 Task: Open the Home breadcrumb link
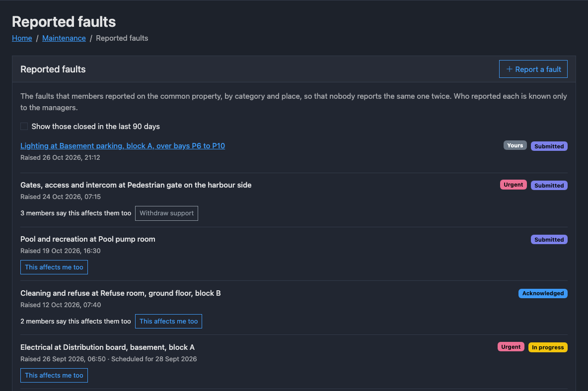pos(22,38)
